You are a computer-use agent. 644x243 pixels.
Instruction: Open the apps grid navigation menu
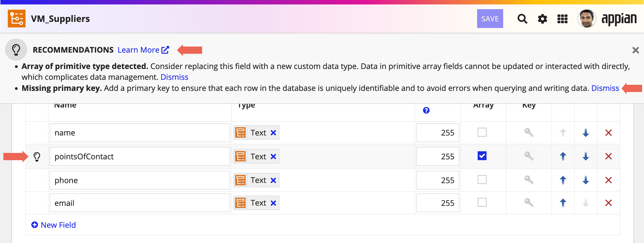[562, 19]
